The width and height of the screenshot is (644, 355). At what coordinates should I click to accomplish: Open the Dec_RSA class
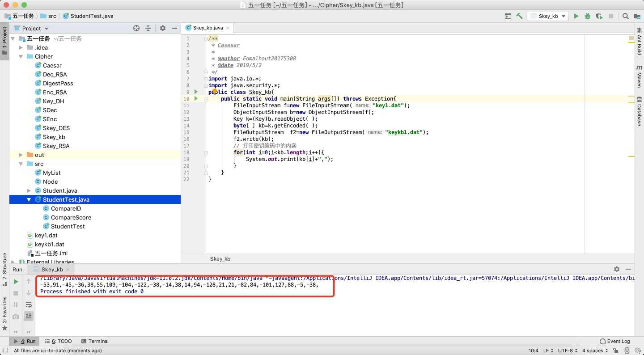point(55,74)
